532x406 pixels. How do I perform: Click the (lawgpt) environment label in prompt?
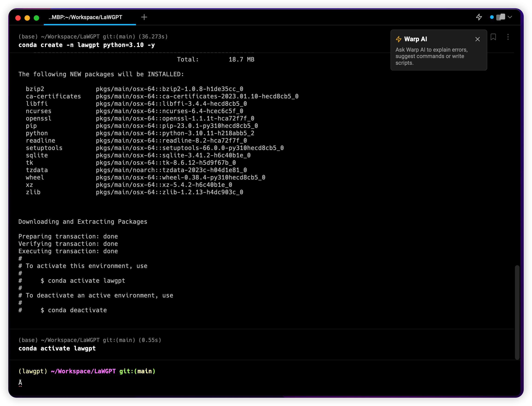33,371
